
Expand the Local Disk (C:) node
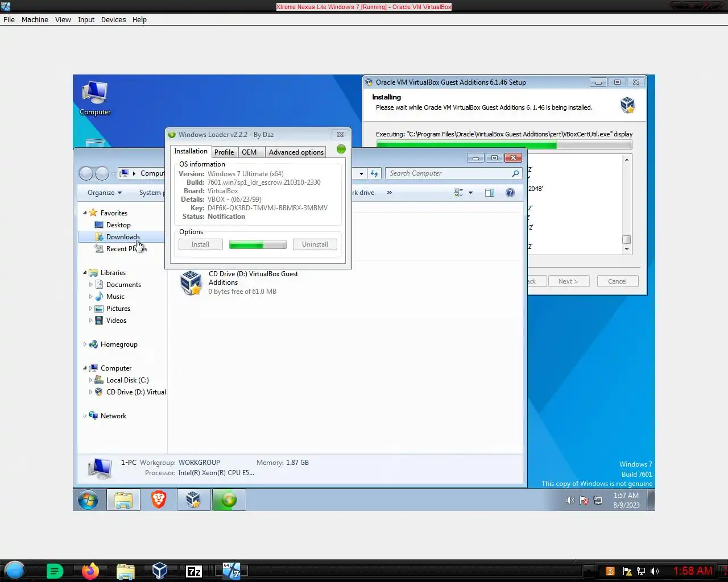(x=90, y=380)
